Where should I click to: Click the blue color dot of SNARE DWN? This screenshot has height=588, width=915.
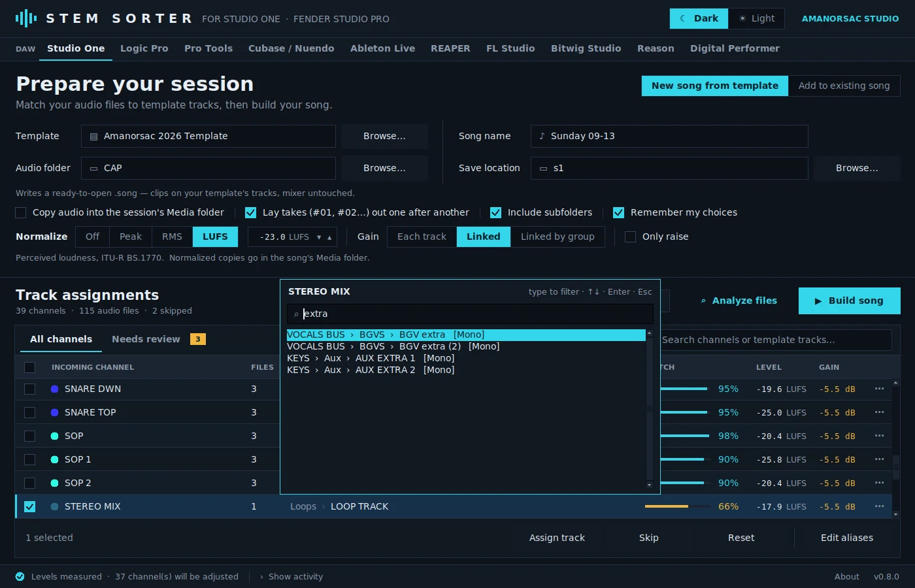click(x=54, y=389)
